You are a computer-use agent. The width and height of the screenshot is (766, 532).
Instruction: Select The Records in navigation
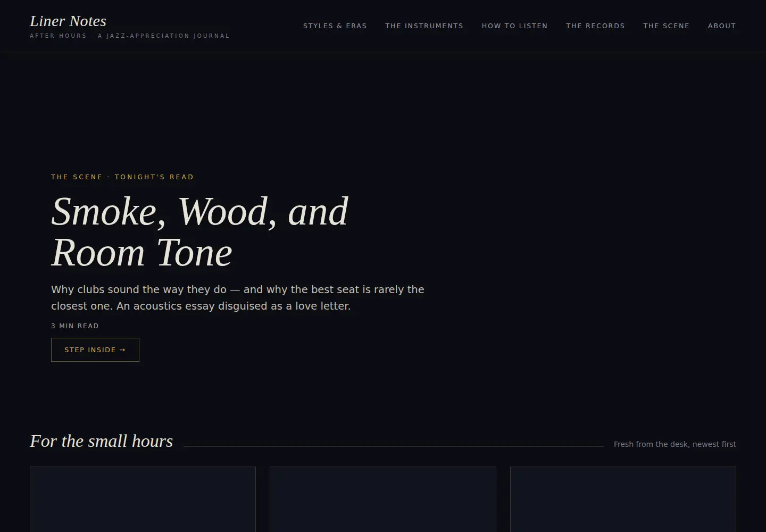tap(595, 26)
